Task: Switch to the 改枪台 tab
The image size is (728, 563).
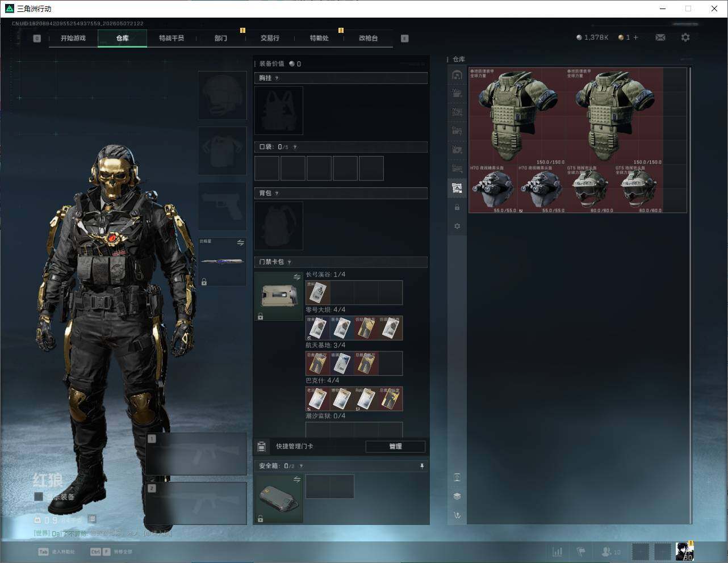Action: click(x=368, y=38)
